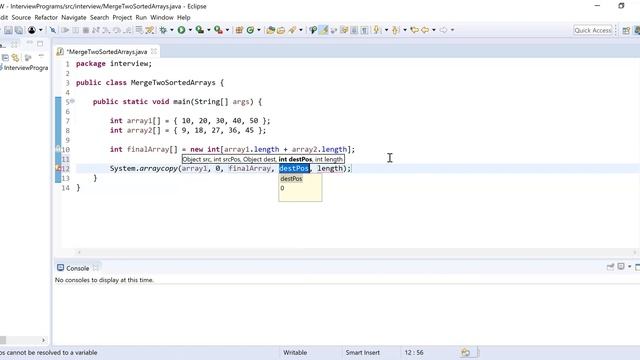Click the editor horizontal scrollbar
The height and width of the screenshot is (360, 640).
pos(357,252)
